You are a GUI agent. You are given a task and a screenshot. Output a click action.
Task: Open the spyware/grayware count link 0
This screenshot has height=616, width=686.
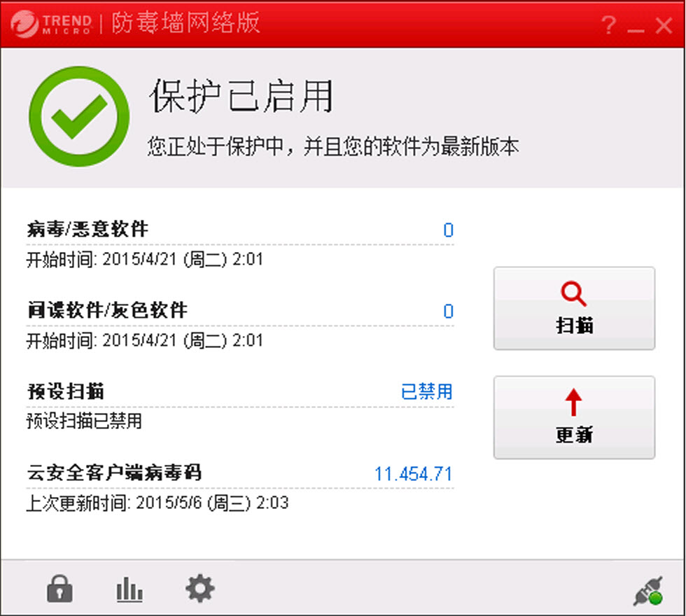(449, 311)
